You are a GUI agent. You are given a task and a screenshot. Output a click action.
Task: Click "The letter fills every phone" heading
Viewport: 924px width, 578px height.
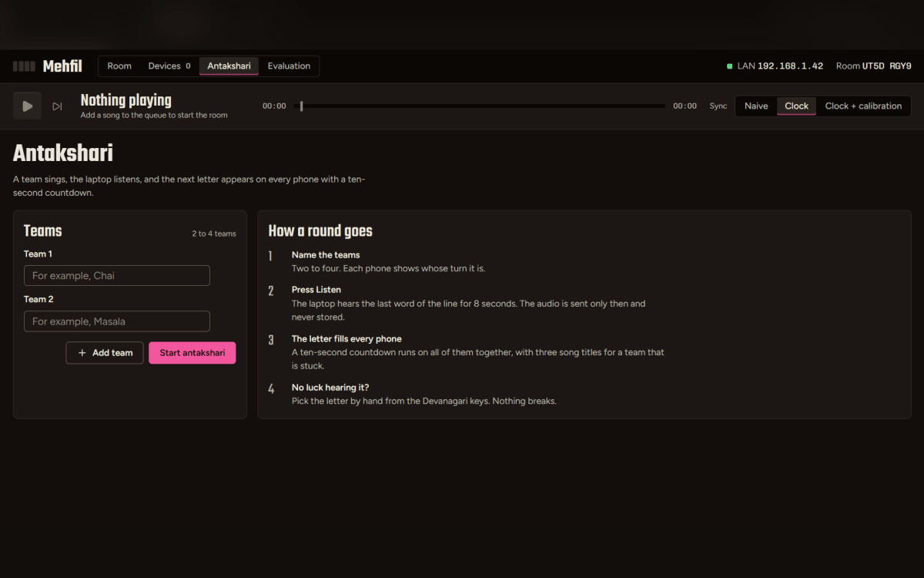coord(346,339)
